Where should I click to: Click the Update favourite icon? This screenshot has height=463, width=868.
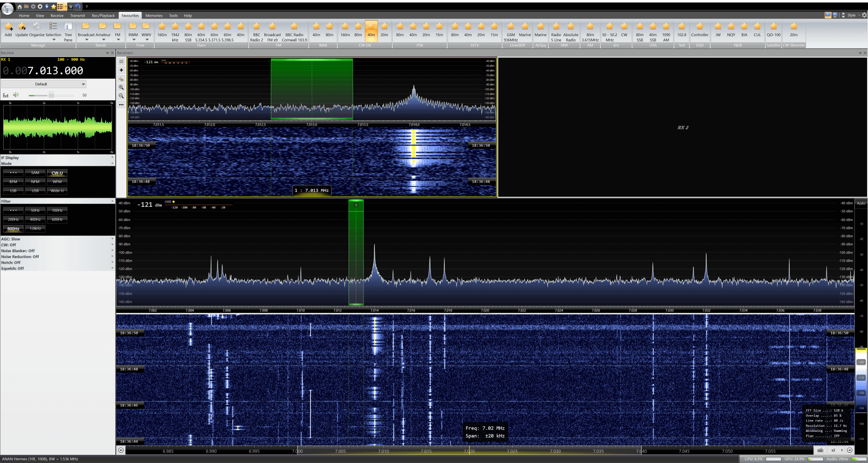point(21,28)
